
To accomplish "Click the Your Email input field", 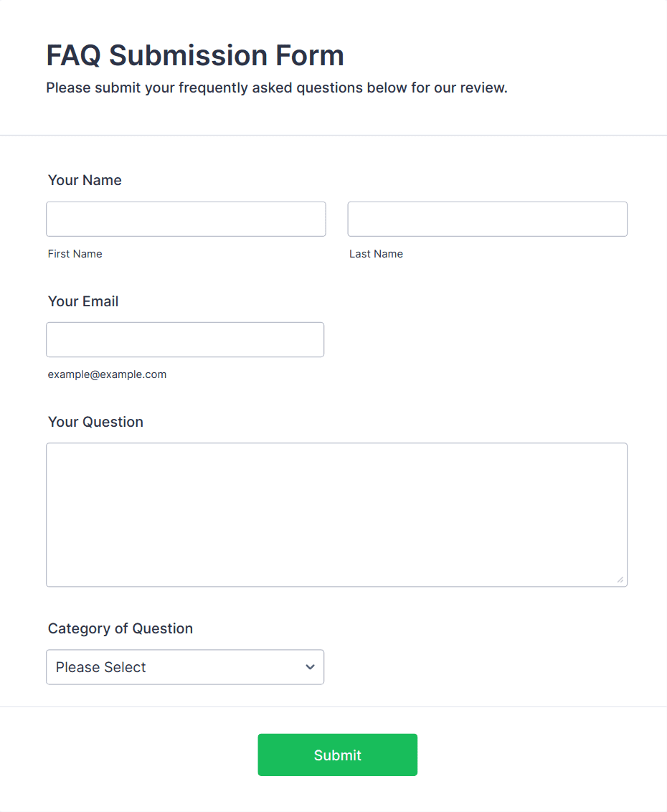I will click(185, 339).
